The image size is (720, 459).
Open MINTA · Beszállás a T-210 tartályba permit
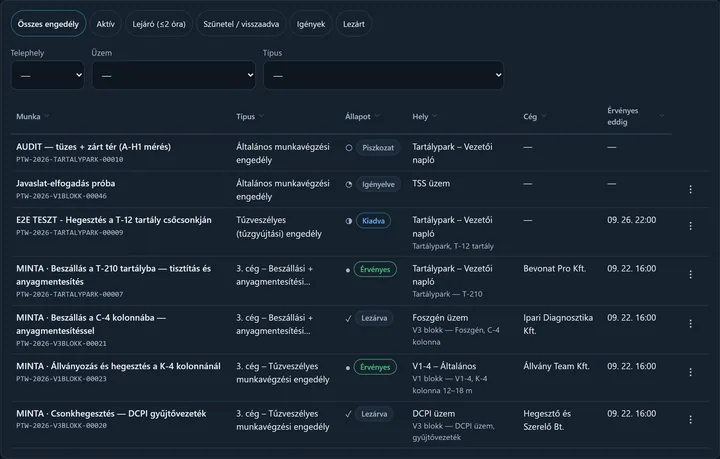(x=114, y=275)
